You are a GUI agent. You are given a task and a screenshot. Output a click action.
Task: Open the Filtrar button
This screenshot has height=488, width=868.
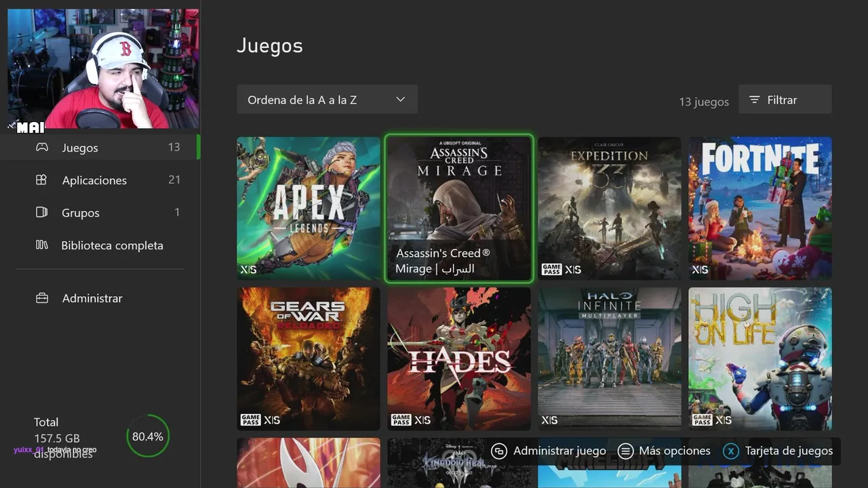tap(785, 100)
